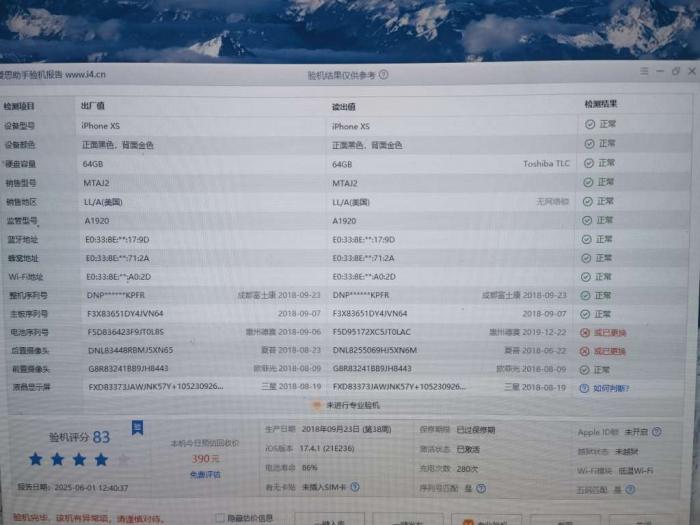Click the check icon in 前置摄像头 row

point(584,370)
